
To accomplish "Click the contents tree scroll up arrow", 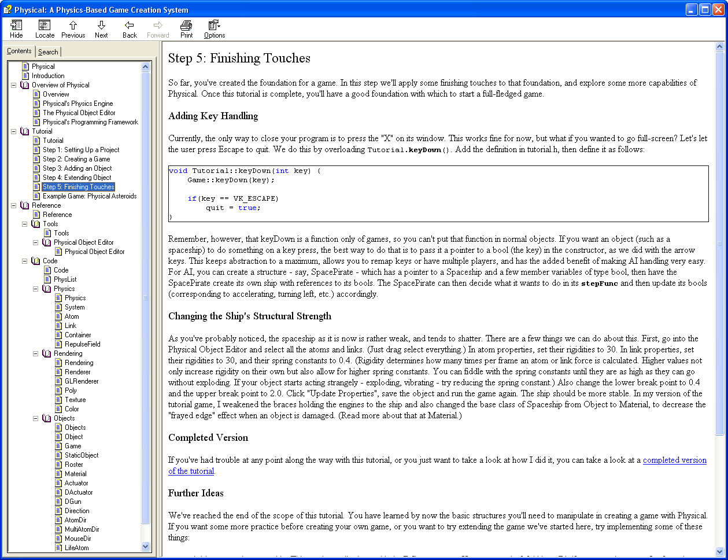I will coord(145,67).
